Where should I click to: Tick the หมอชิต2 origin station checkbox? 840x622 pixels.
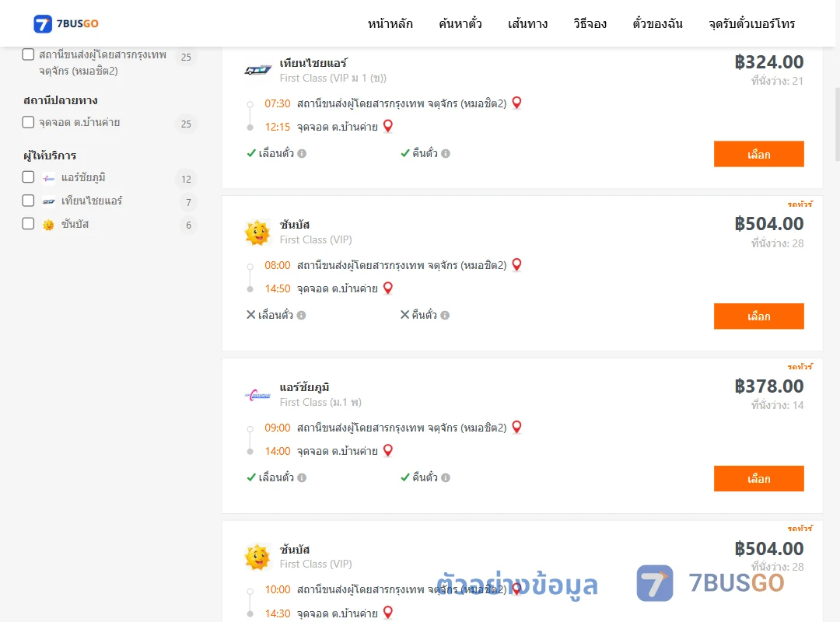29,54
